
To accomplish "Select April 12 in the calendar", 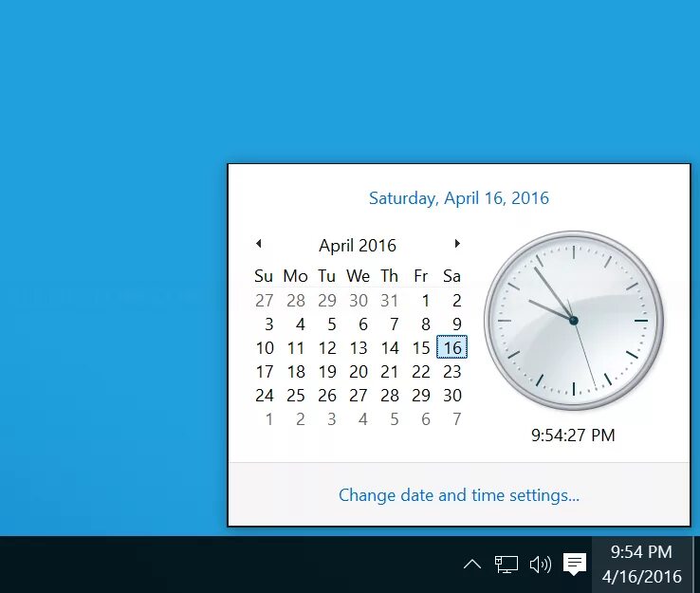I will (327, 348).
